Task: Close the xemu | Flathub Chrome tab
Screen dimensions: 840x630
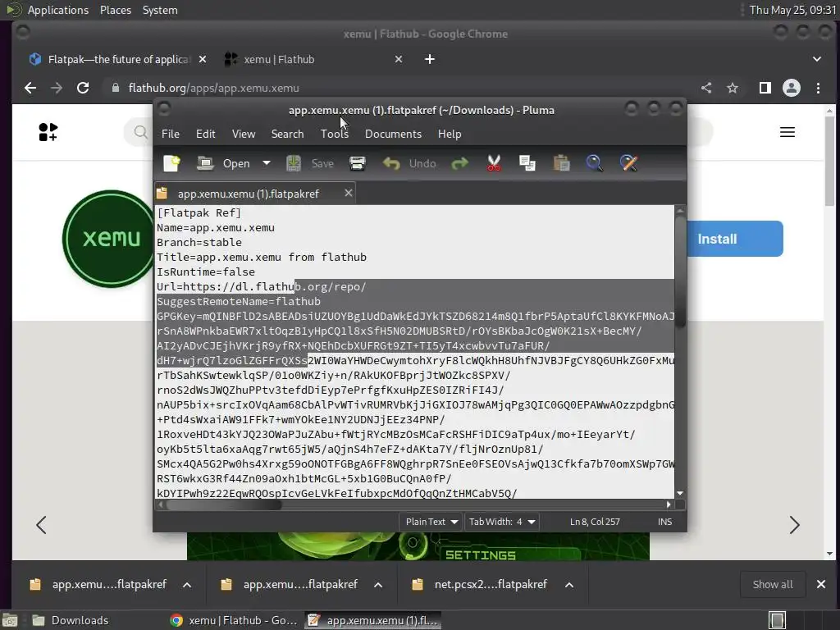Action: point(398,59)
